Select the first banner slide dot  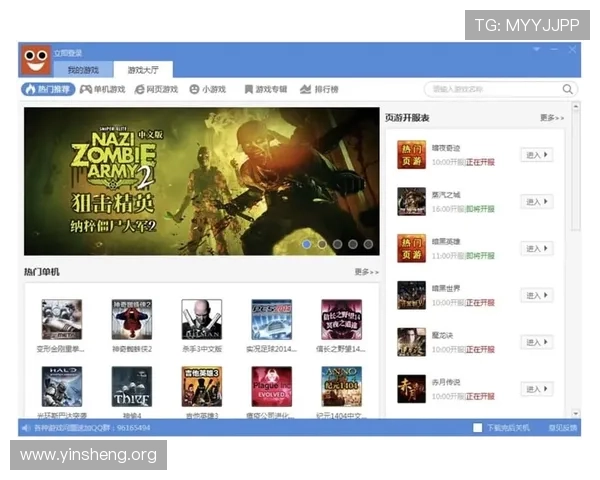(x=307, y=244)
